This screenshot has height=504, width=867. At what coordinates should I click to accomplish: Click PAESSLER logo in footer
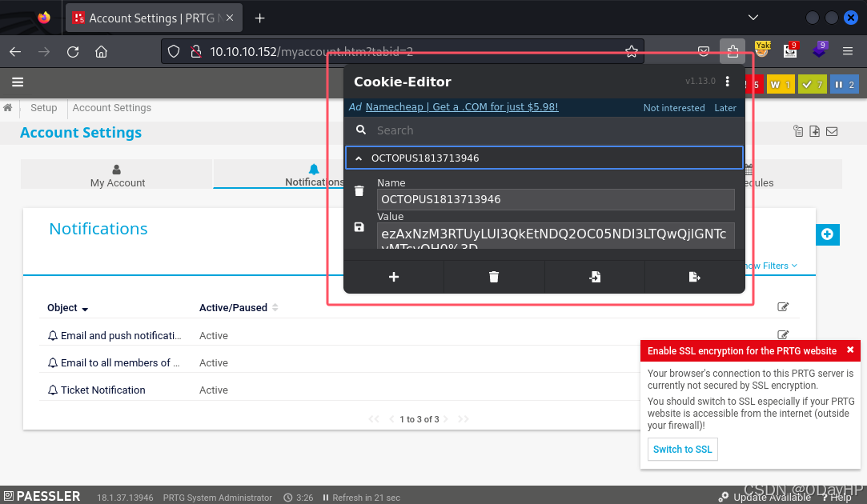point(42,496)
